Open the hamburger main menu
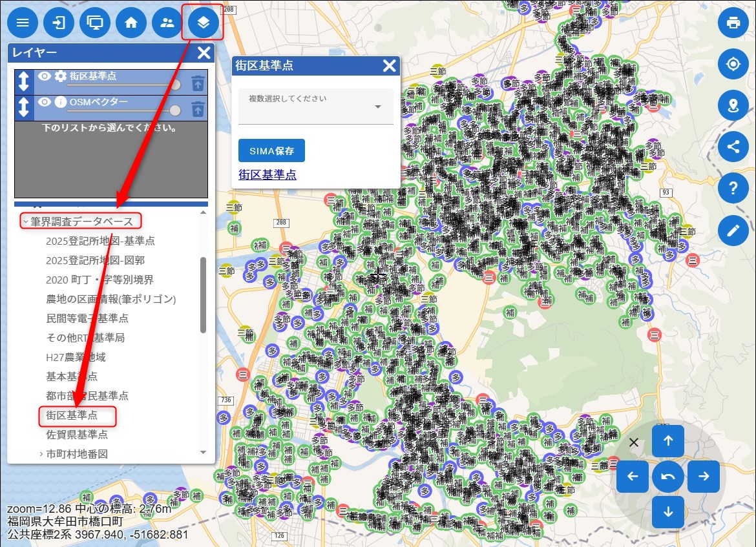Screen dimensions: 756x547 23,23
